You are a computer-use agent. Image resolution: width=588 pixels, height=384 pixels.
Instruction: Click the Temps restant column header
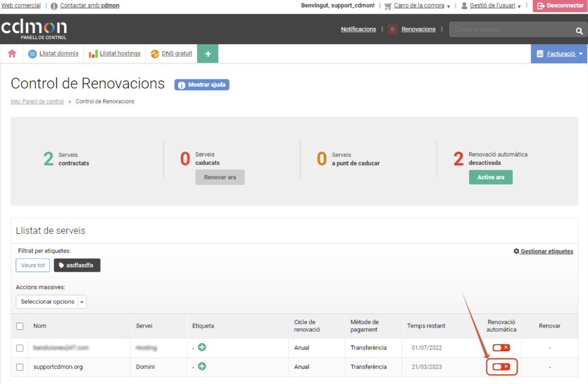426,326
